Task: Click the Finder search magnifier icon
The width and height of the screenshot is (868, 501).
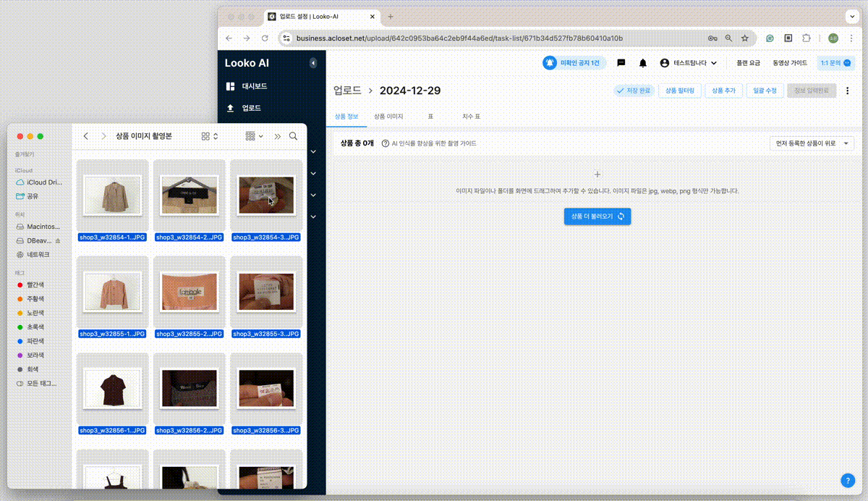Action: pyautogui.click(x=293, y=136)
